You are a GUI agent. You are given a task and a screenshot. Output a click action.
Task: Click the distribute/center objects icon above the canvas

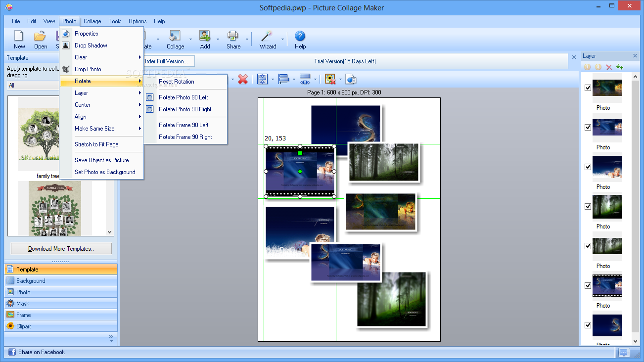click(262, 79)
